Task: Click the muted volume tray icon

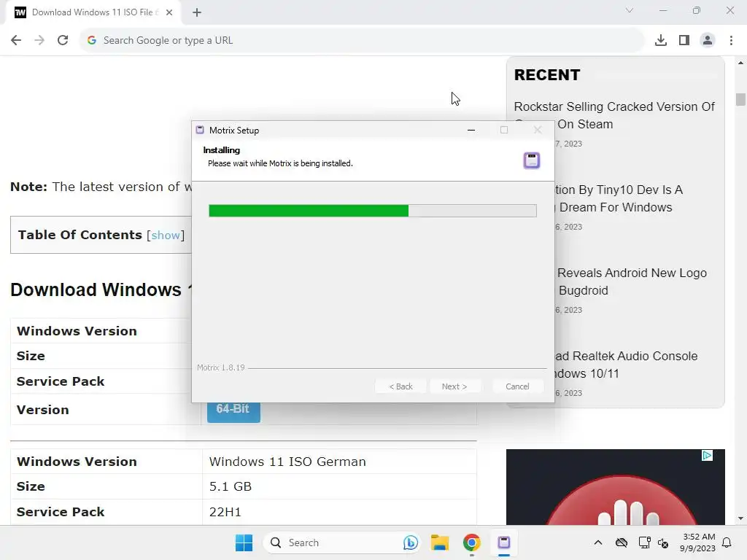Action: (663, 542)
